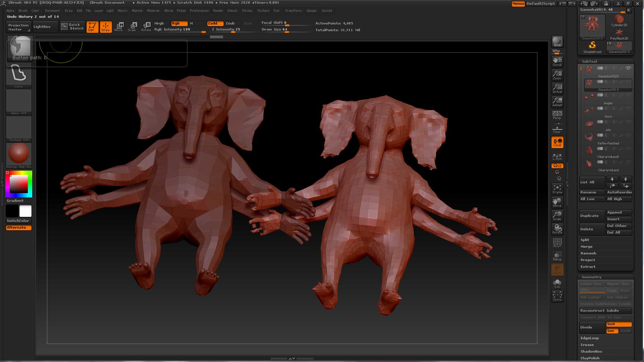Viewport: 644px width, 362px height.
Task: Click the AAHalf view icon
Action: [x=557, y=102]
